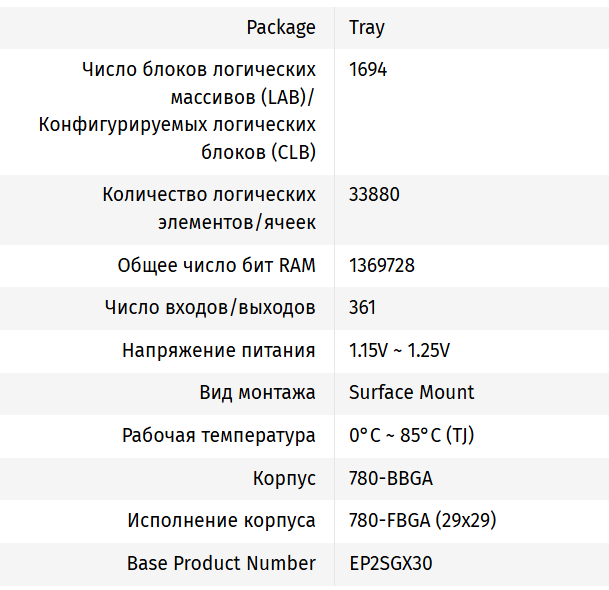Click the "Рабочая температура" label
Screen dimensions: 609x590
(219, 435)
